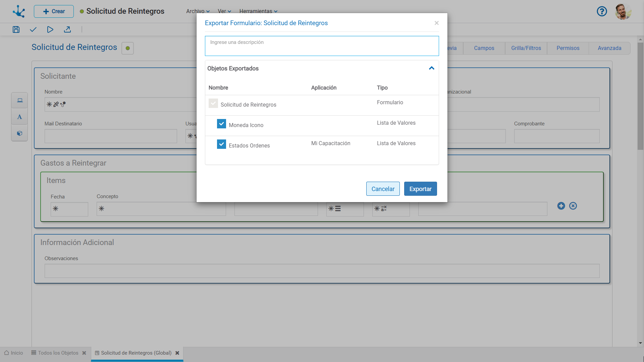Click the Concepto field in Items
The image size is (644, 362).
pos(161,209)
